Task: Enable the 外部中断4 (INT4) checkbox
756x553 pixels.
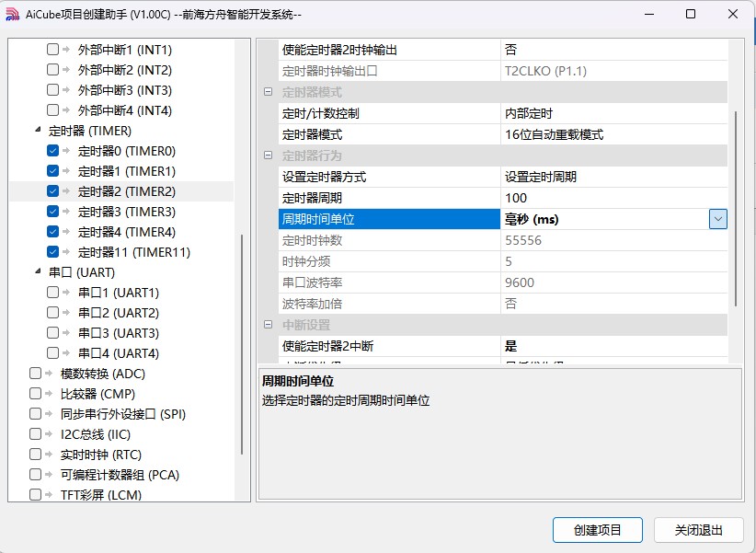Action: (53, 110)
